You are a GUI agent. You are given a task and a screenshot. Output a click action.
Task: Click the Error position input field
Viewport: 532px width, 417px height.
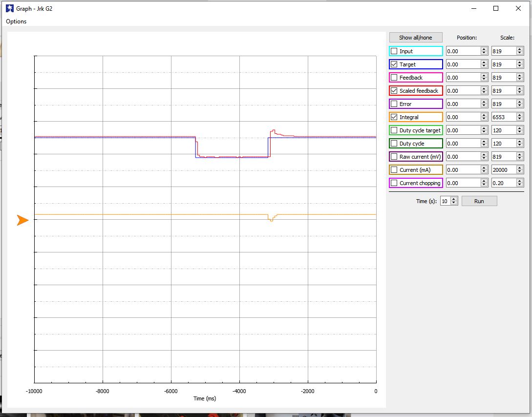(x=463, y=104)
